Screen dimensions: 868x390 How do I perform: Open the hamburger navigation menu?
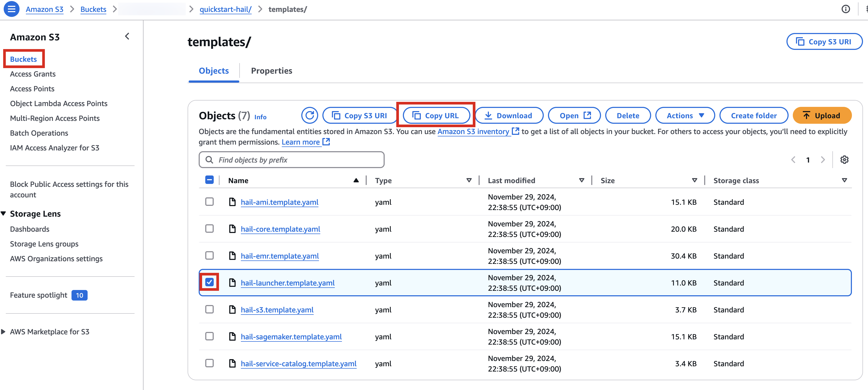[11, 9]
